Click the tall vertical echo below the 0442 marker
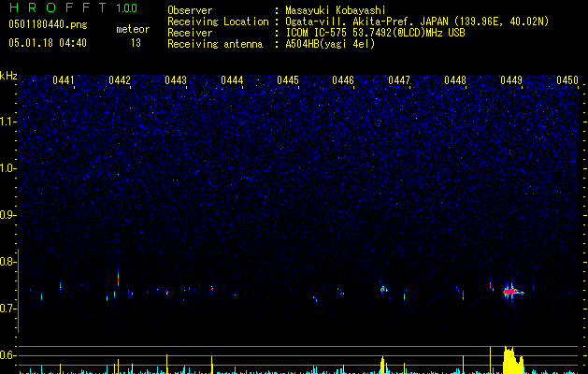Viewport: 588px width, 374px height. pos(118,277)
